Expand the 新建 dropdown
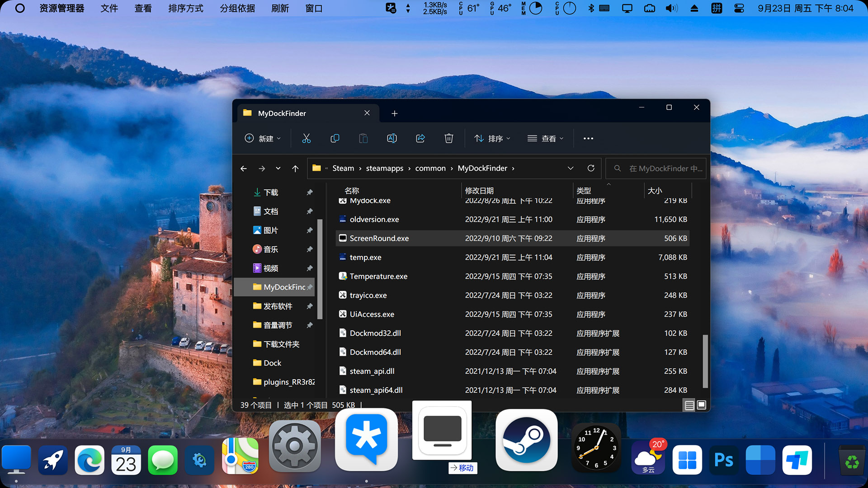 (x=263, y=138)
